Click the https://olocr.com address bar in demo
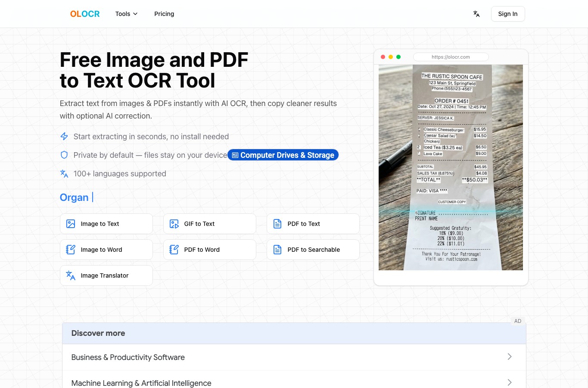This screenshot has height=388, width=588. (x=451, y=57)
